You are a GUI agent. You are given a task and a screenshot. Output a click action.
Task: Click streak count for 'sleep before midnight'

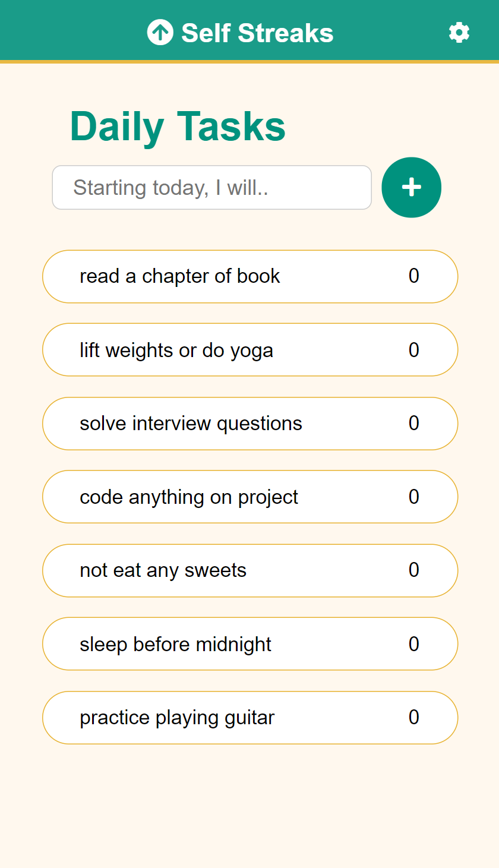click(x=414, y=644)
